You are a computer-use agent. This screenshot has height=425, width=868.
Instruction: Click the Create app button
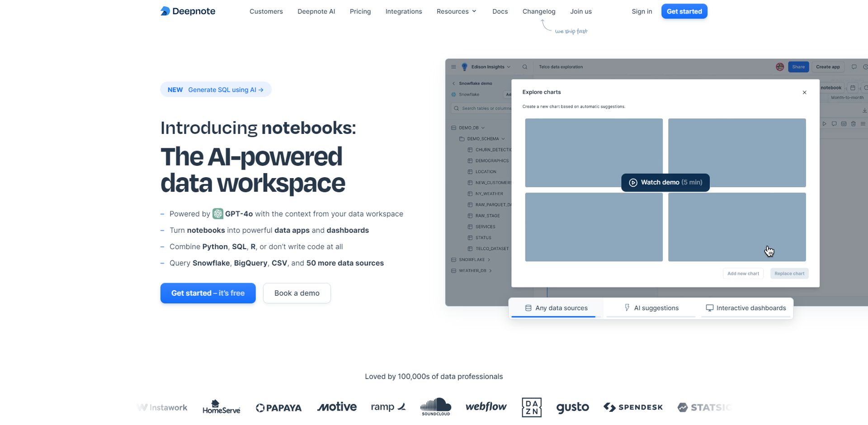(828, 67)
